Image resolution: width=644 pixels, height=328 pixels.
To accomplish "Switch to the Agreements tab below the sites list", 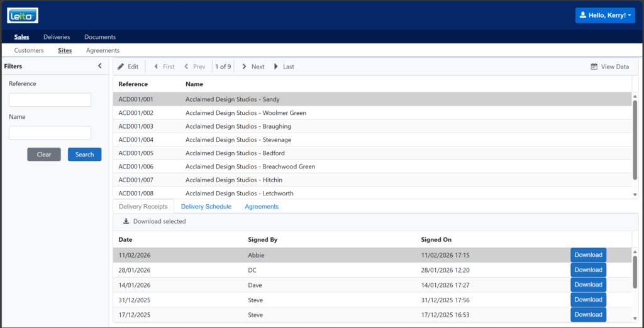I will [x=262, y=206].
